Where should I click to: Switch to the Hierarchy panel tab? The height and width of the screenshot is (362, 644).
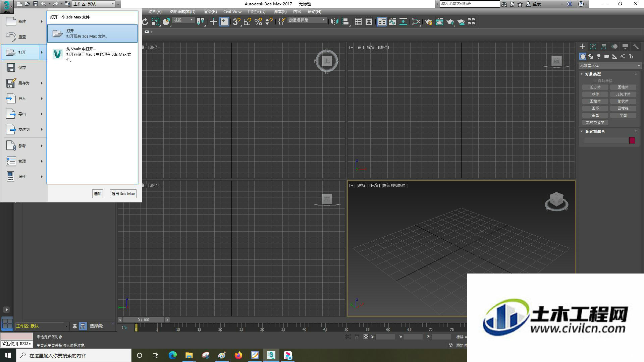pyautogui.click(x=604, y=47)
